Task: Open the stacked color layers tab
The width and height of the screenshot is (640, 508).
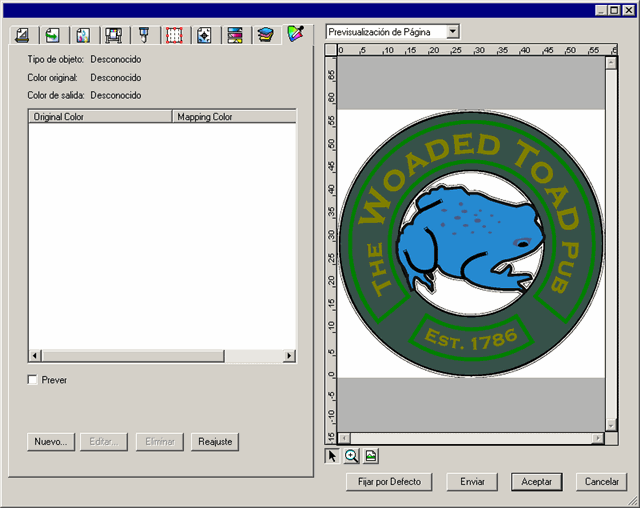Action: pyautogui.click(x=265, y=35)
